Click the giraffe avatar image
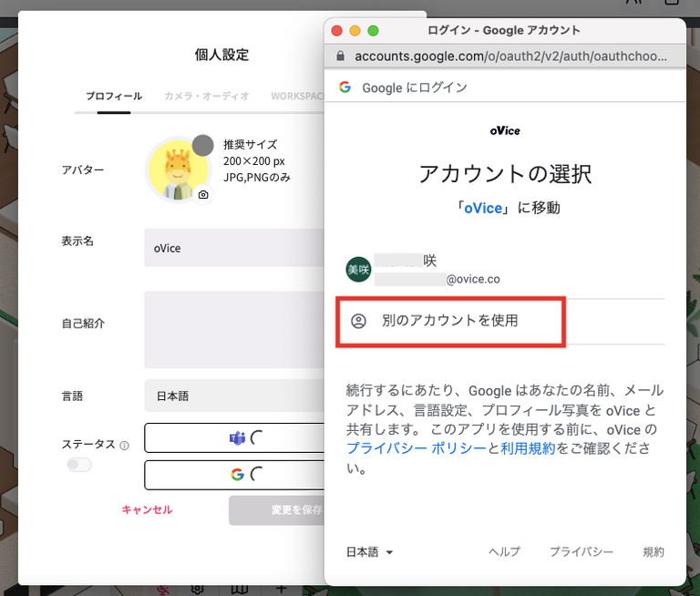The height and width of the screenshot is (596, 700). coord(178,170)
